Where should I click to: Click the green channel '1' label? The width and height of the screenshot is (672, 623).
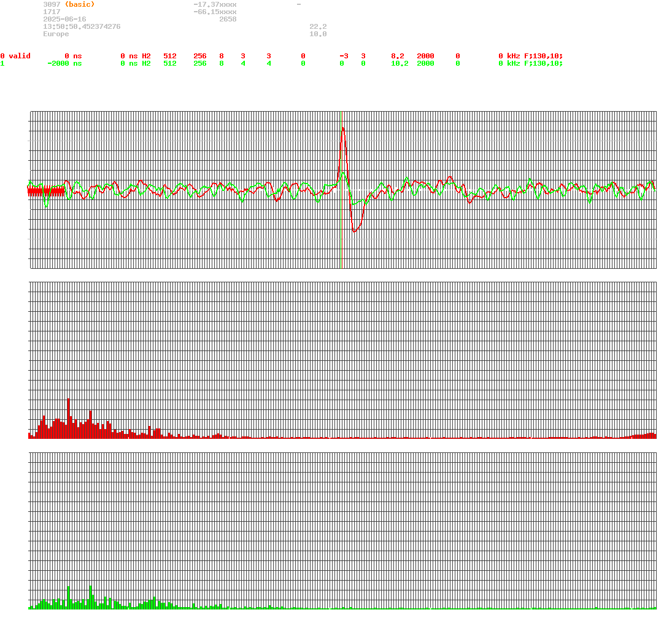2,63
